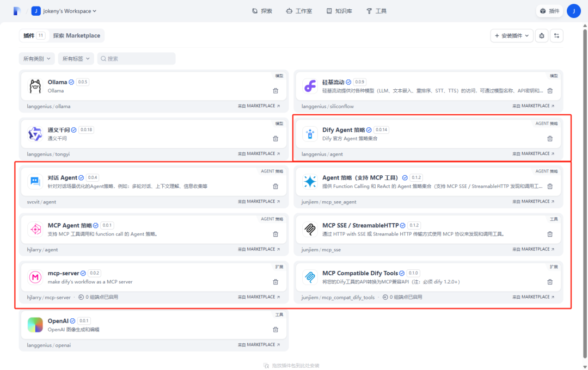
Task: Open Dify Agent 策略's MARKETPLACE link
Action: 533,153
